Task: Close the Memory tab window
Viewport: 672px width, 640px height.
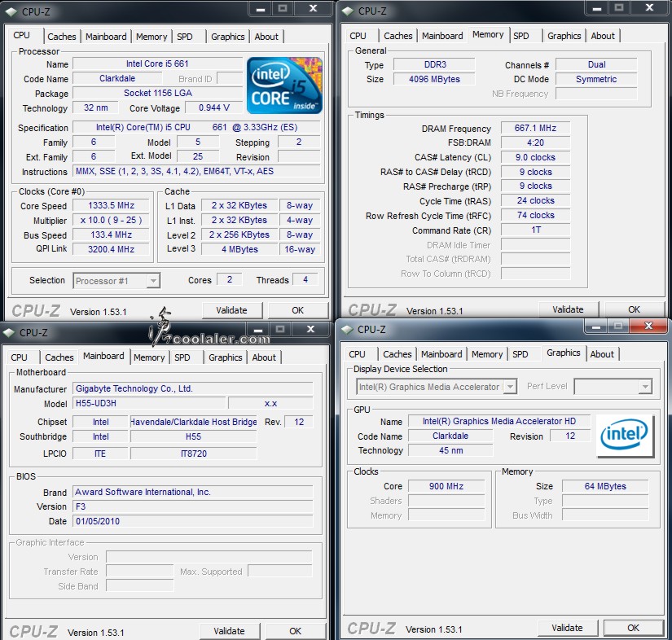Action: click(649, 8)
